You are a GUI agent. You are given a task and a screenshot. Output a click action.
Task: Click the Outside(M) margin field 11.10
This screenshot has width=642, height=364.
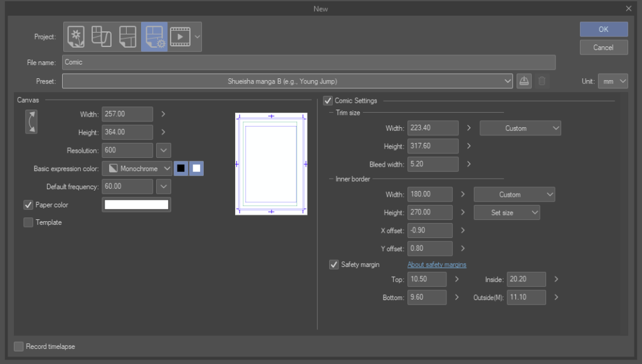[x=526, y=298]
